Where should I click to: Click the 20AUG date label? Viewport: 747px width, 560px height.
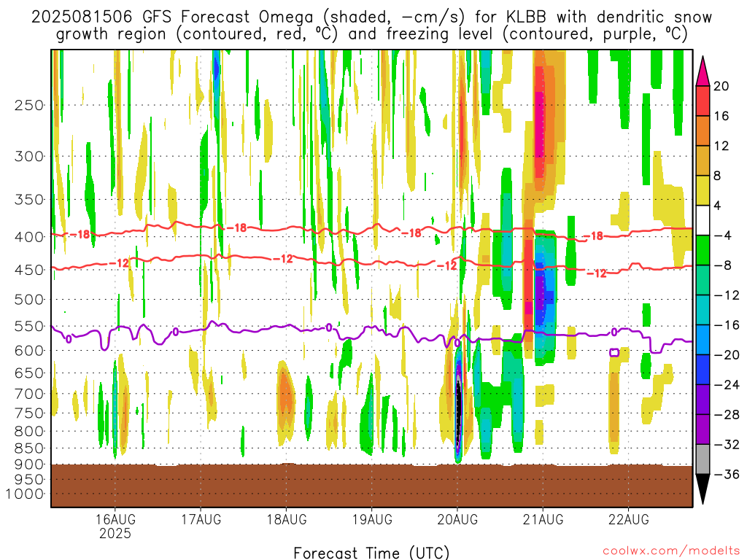(x=457, y=519)
